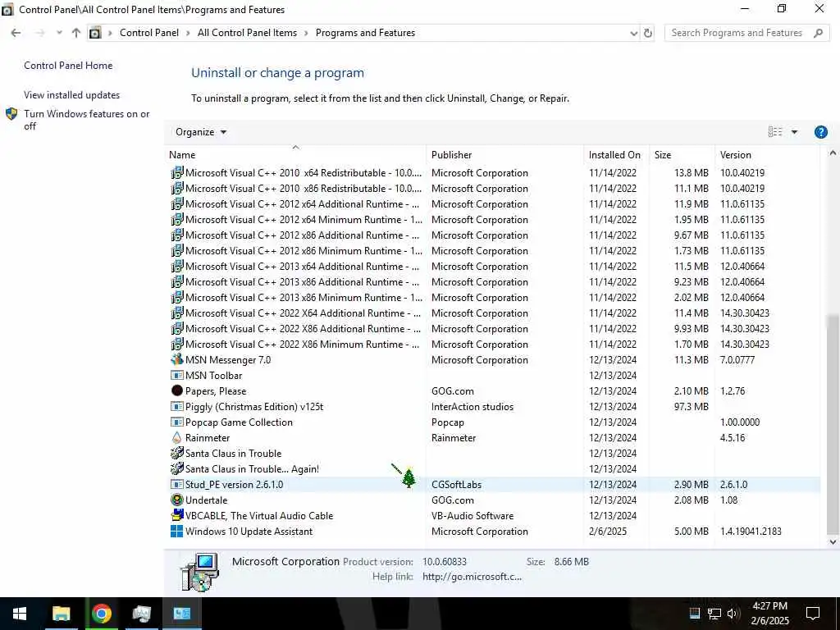Expand the address bar history dropdown
Screen dimensions: 840x630
tap(634, 33)
